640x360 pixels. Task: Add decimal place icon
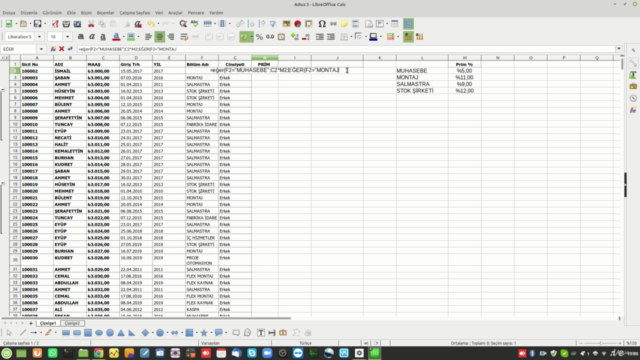[x=295, y=37]
